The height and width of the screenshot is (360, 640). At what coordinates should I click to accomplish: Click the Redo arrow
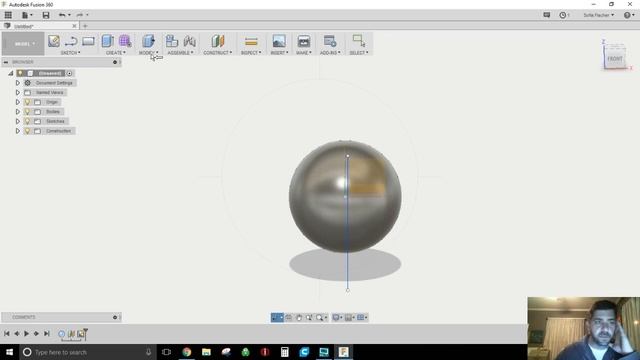point(80,15)
